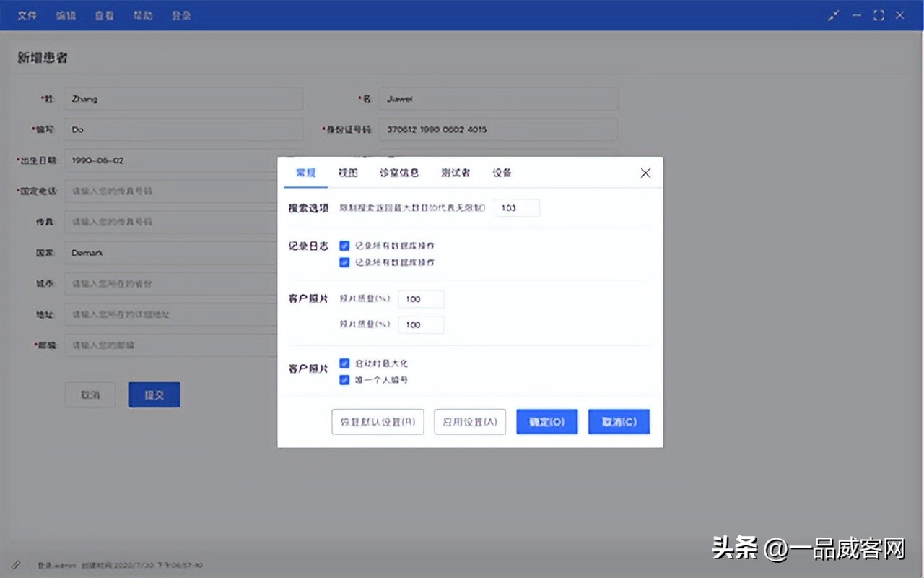924x578 pixels.
Task: Click the pin icon in the title bar
Action: tap(834, 15)
